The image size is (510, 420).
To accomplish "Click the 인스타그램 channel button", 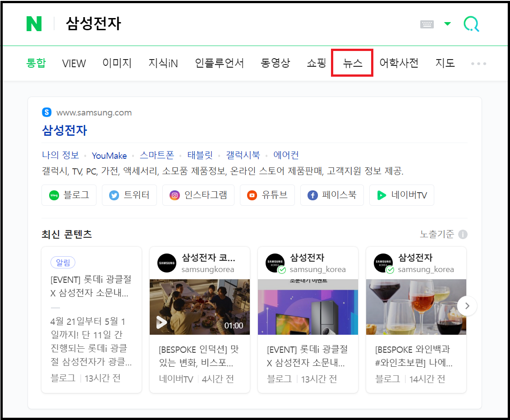I will (x=198, y=195).
